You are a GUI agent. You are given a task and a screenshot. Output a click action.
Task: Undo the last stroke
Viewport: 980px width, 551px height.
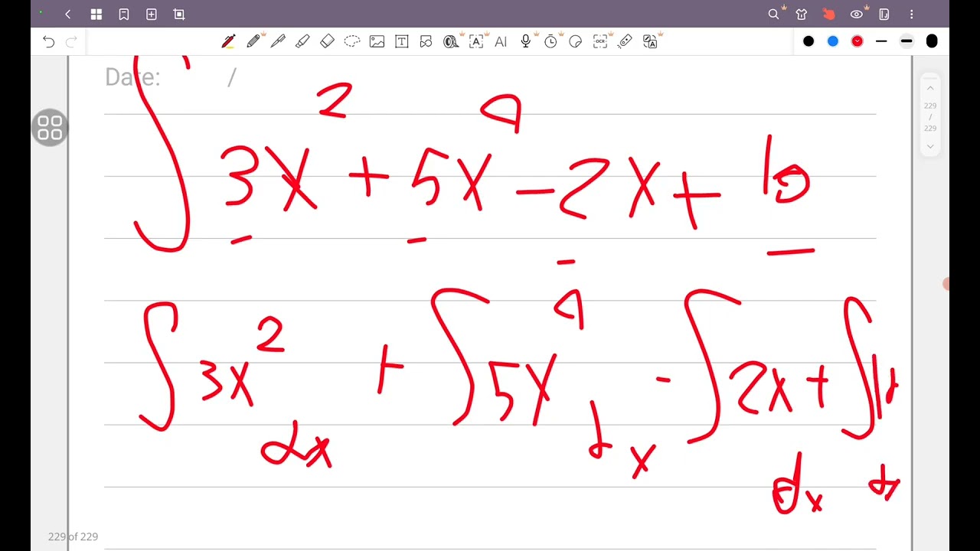pyautogui.click(x=49, y=41)
